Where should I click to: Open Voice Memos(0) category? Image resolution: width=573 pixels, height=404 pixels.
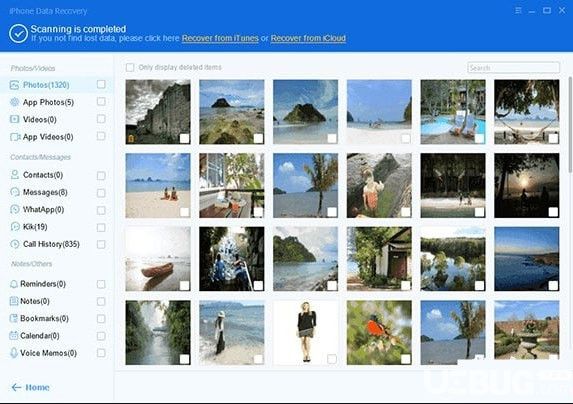(x=48, y=353)
